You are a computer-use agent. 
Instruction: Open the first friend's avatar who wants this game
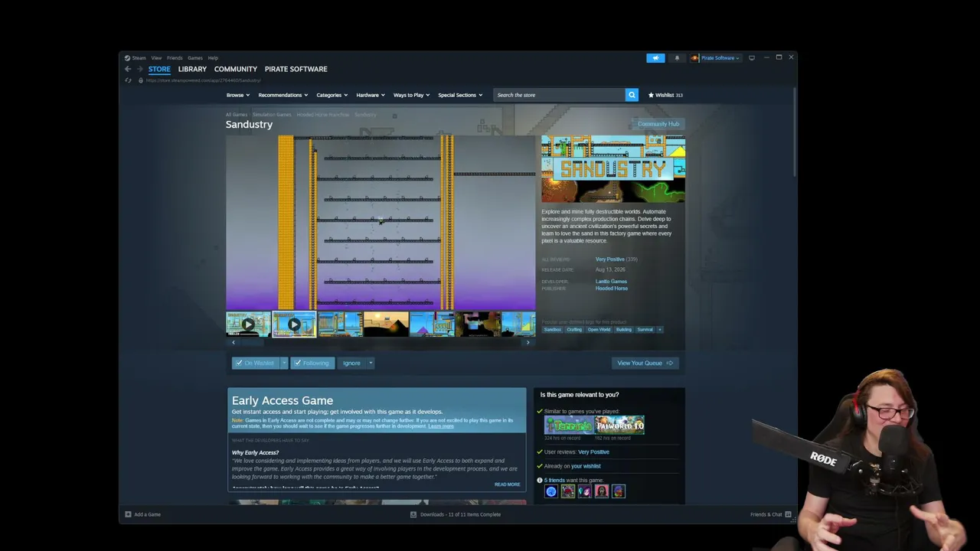pos(550,491)
